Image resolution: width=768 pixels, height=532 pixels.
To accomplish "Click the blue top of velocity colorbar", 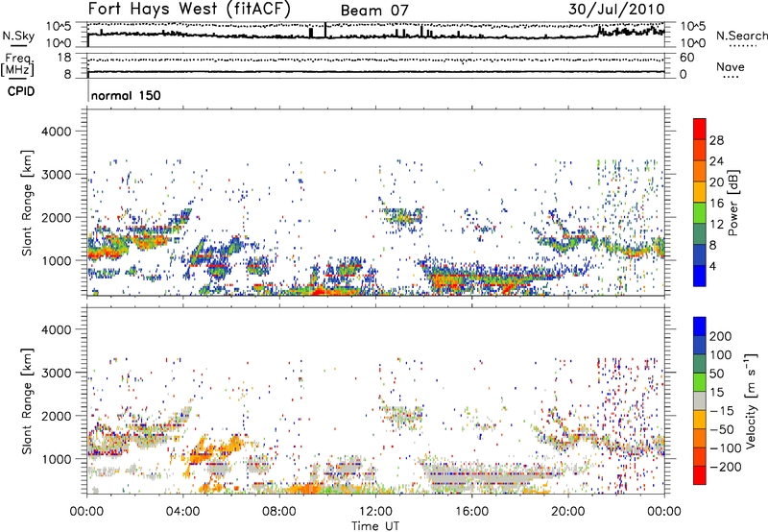I will tap(700, 326).
